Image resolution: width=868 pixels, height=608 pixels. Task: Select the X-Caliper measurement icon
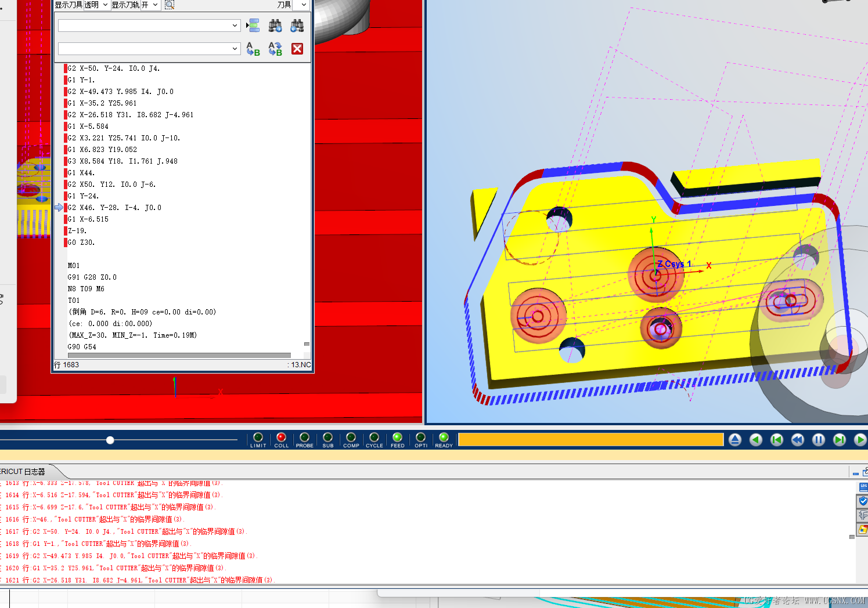(863, 515)
